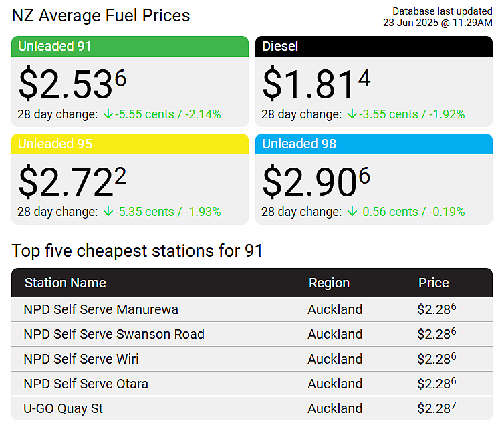Click the Unleaded 98 blue header
Screen dimensions: 504x427
374,144
